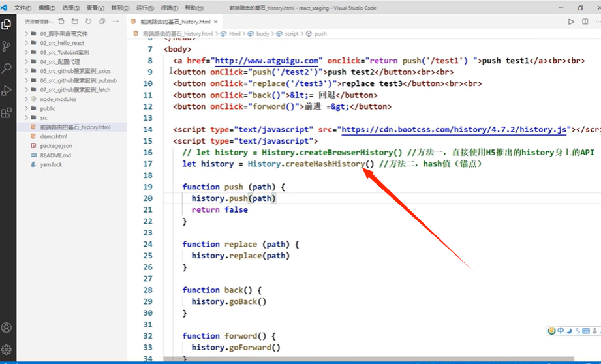
Task: Open the Run and Debug view
Action: pos(7,91)
